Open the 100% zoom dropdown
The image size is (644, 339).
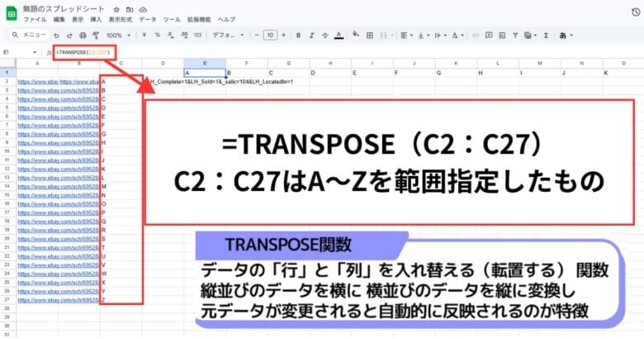[118, 36]
